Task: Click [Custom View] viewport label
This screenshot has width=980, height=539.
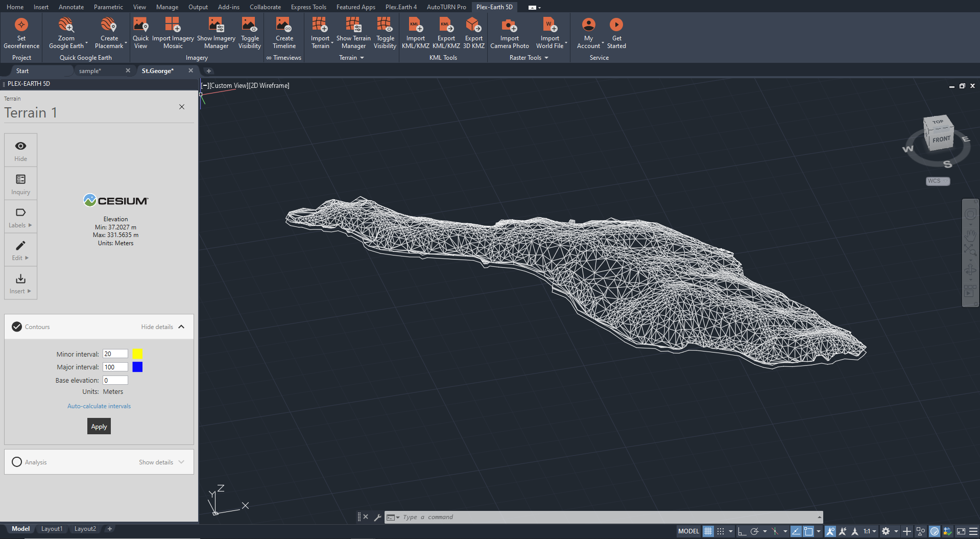Action: pos(228,86)
